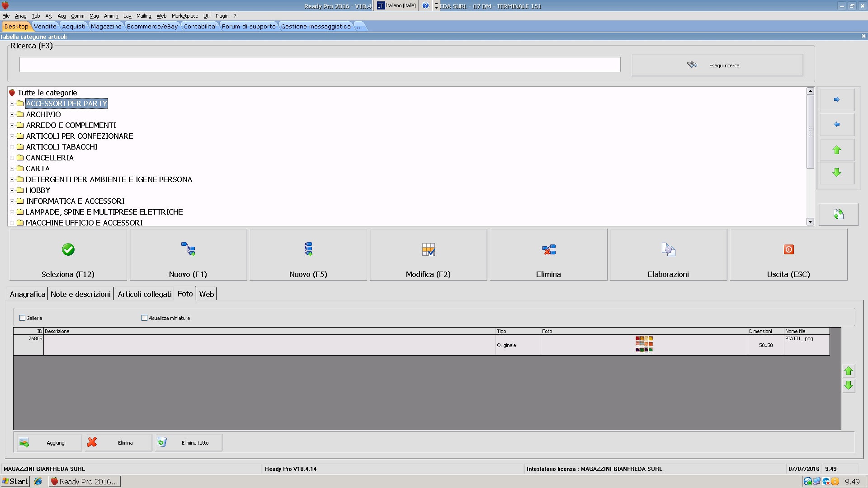This screenshot has height=488, width=868.
Task: Click Aggiungi photo button
Action: (x=49, y=443)
